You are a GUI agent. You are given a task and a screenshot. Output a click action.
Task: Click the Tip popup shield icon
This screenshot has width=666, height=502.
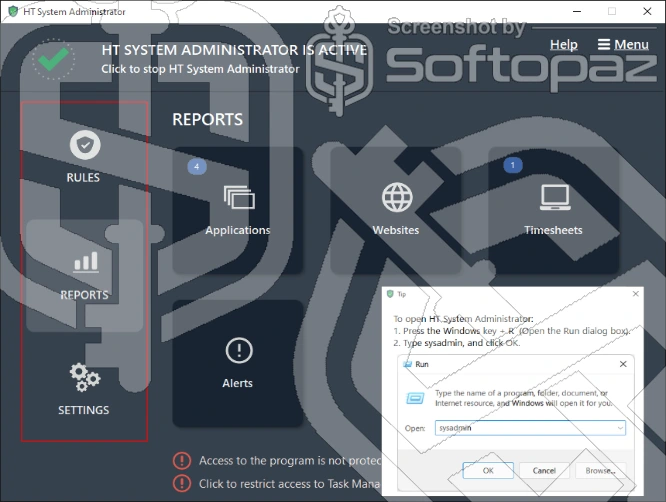390,294
